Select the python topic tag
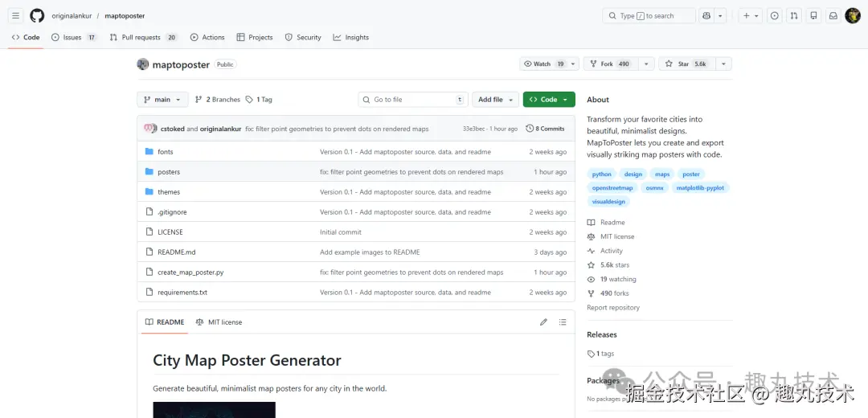The height and width of the screenshot is (418, 868). 602,174
